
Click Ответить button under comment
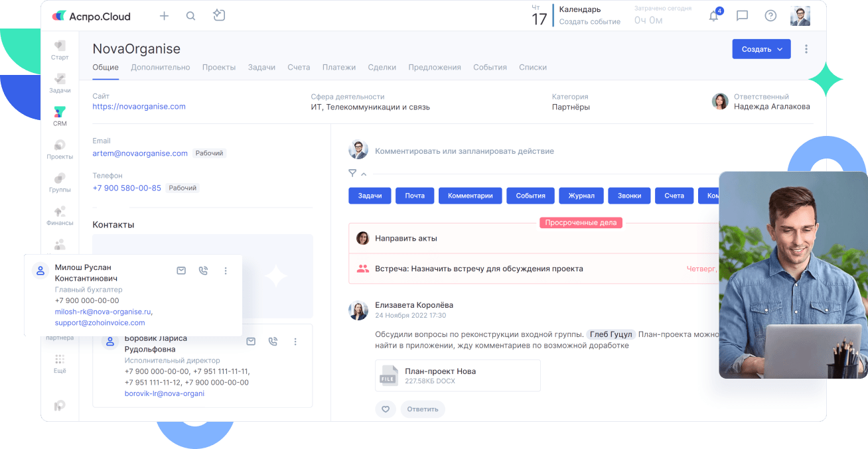422,409
